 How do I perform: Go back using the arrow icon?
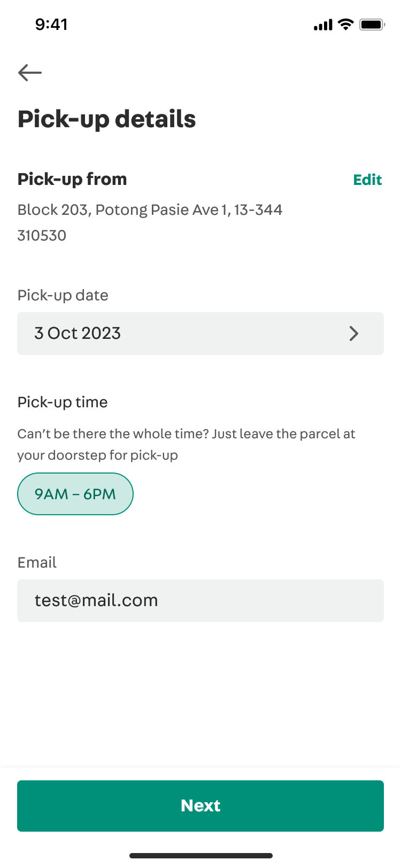pos(30,72)
